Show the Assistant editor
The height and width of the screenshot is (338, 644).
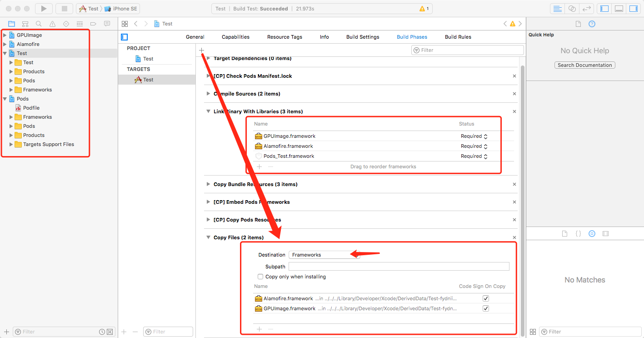point(572,9)
